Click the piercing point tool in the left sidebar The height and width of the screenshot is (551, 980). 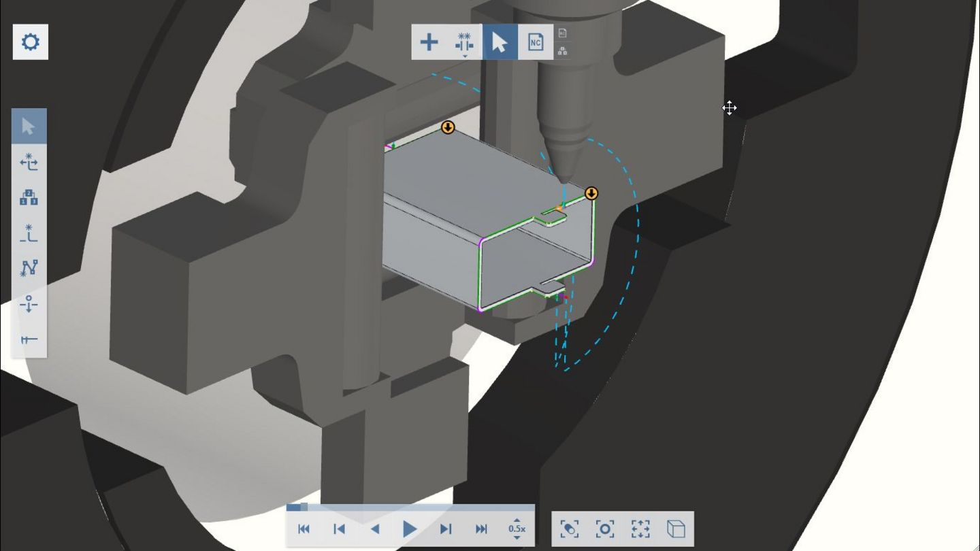30,233
